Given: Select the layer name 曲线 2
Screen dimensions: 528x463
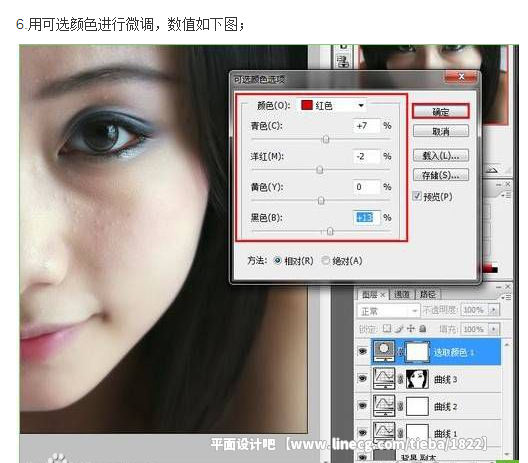Looking at the screenshot, I should [446, 406].
